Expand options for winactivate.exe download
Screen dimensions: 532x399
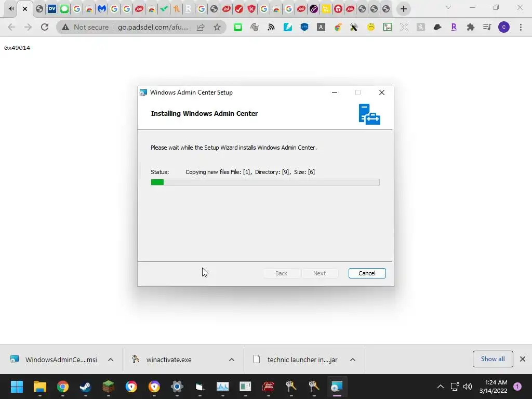232,360
